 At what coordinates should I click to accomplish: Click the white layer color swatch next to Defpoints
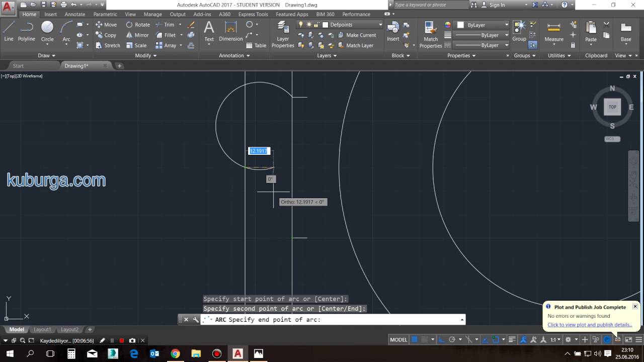coord(325,25)
